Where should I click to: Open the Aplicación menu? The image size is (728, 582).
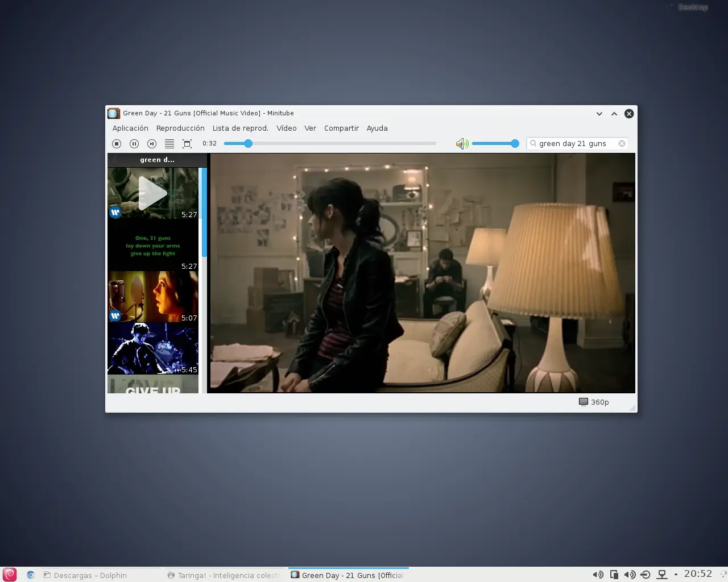coord(130,128)
